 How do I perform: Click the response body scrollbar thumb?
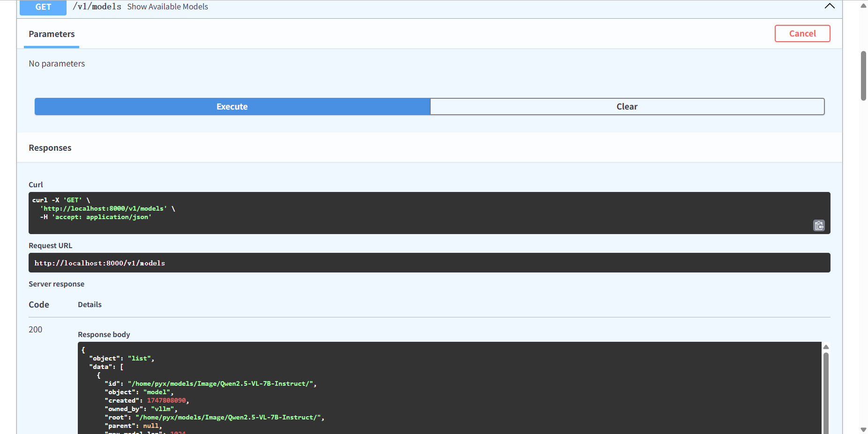[x=826, y=393]
